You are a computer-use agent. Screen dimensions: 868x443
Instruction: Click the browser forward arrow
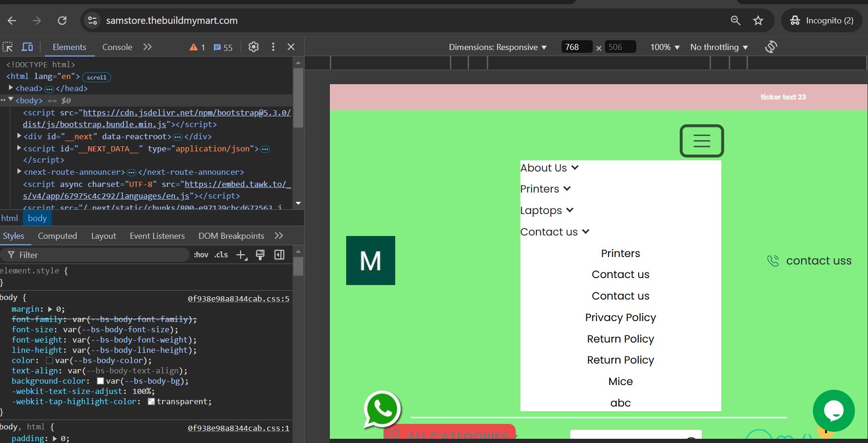tap(37, 21)
